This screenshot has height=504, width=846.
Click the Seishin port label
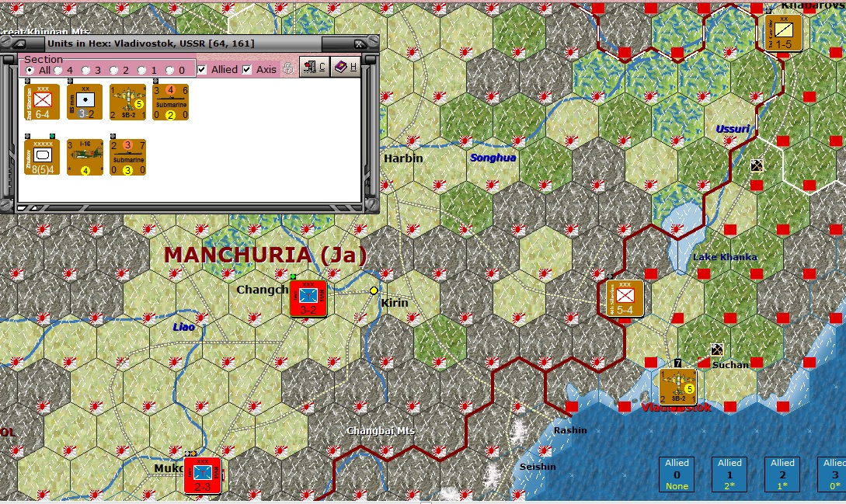[x=538, y=467]
